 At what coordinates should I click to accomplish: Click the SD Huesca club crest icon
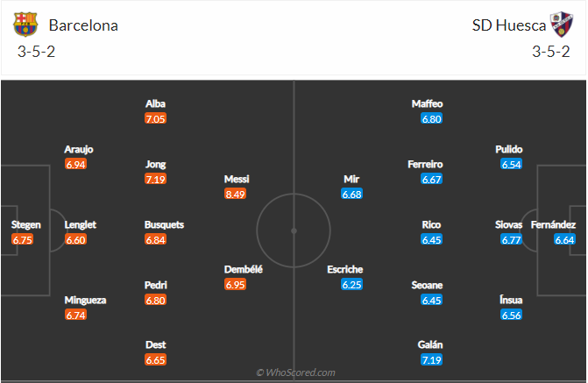pos(561,25)
